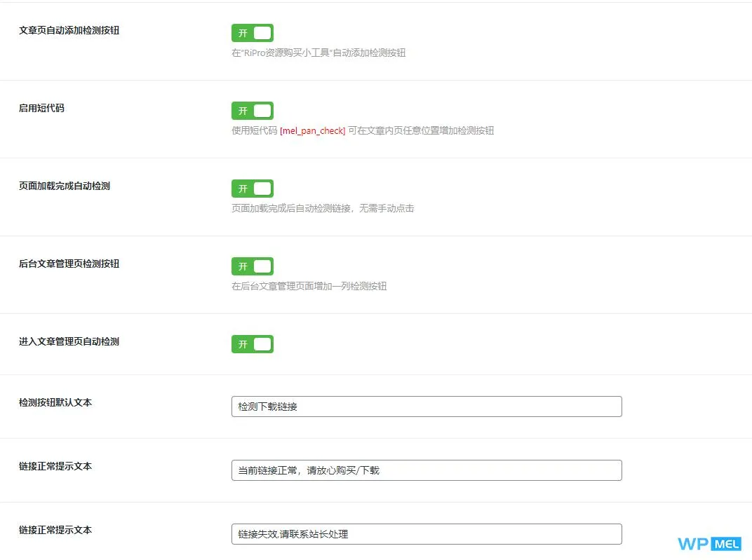Switch off 后台文章管理页检测按钮 toggle
Viewport: 752px width, 560px height.
click(253, 266)
